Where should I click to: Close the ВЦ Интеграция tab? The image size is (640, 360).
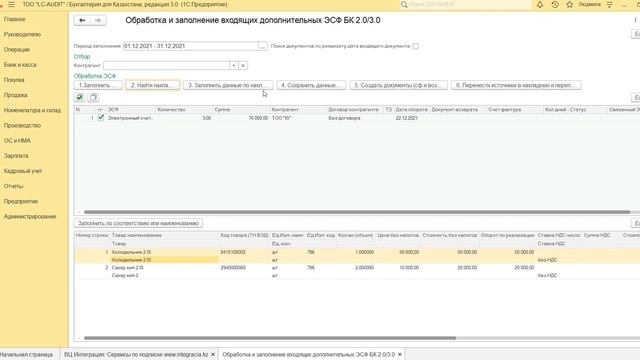[213, 354]
